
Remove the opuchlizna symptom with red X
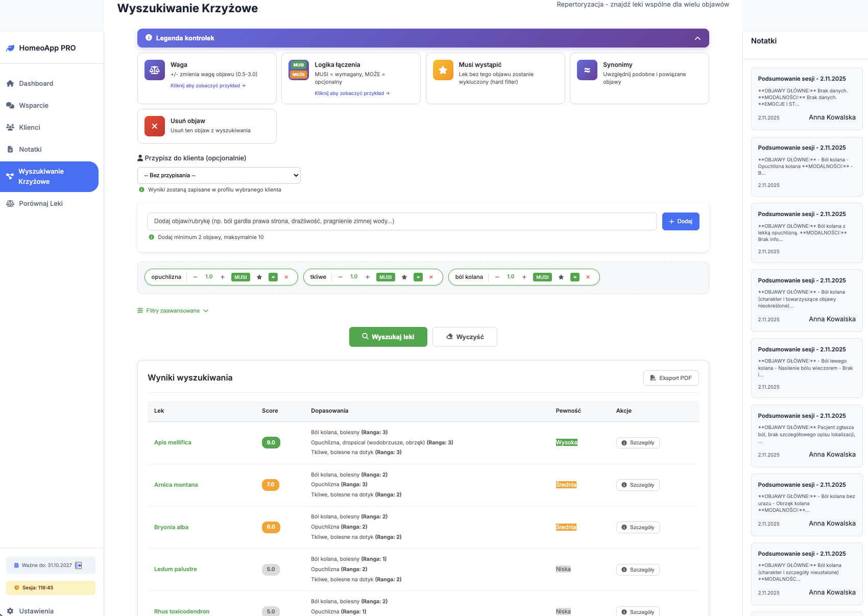point(286,277)
